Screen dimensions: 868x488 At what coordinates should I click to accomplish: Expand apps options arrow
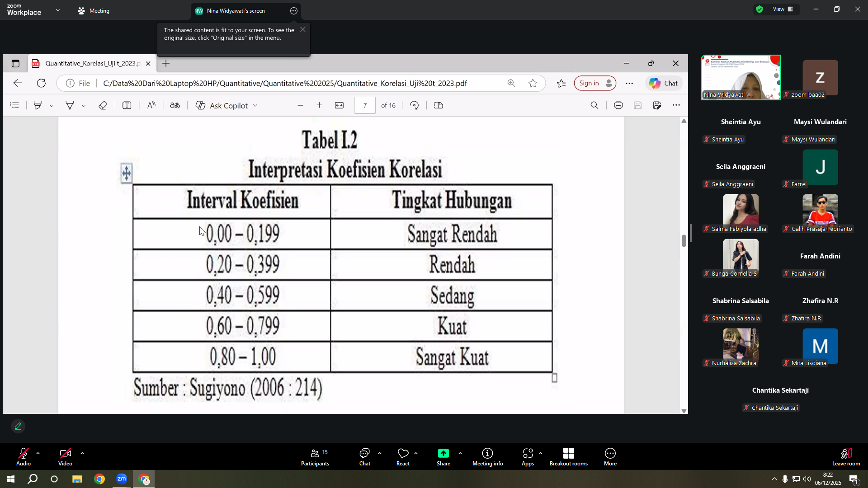(x=541, y=453)
